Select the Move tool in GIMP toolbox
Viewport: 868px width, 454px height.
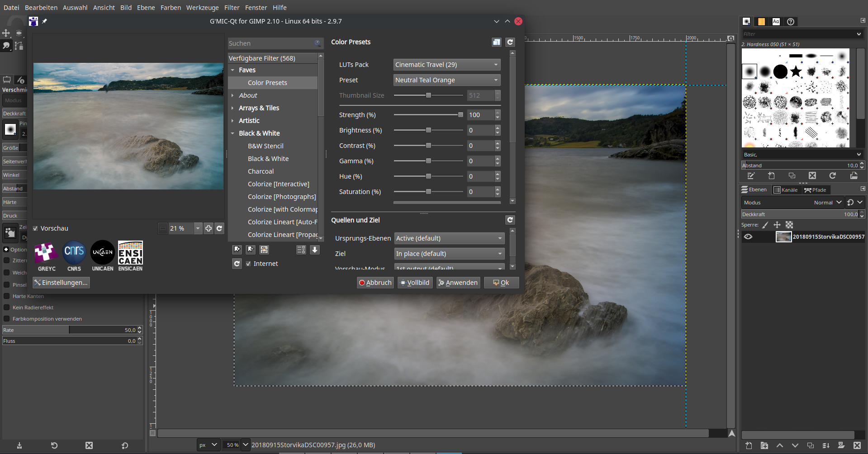point(6,33)
